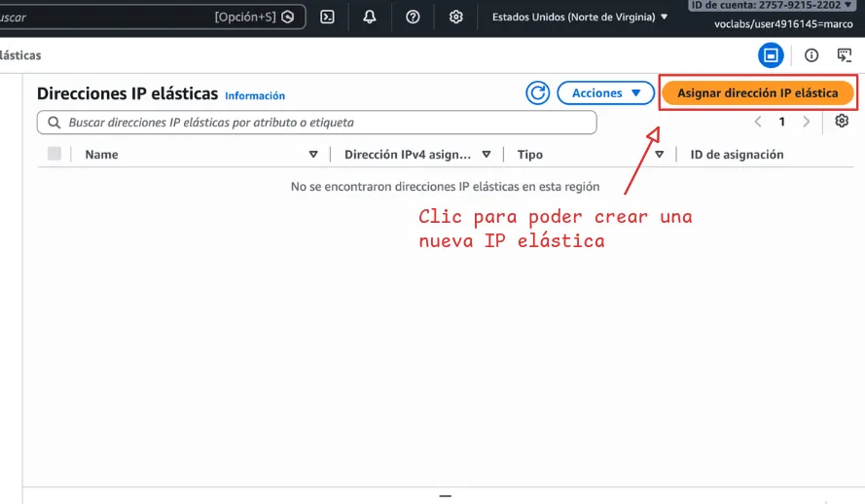Click the Tipo column header text
Image resolution: width=865 pixels, height=504 pixels.
pyautogui.click(x=529, y=155)
